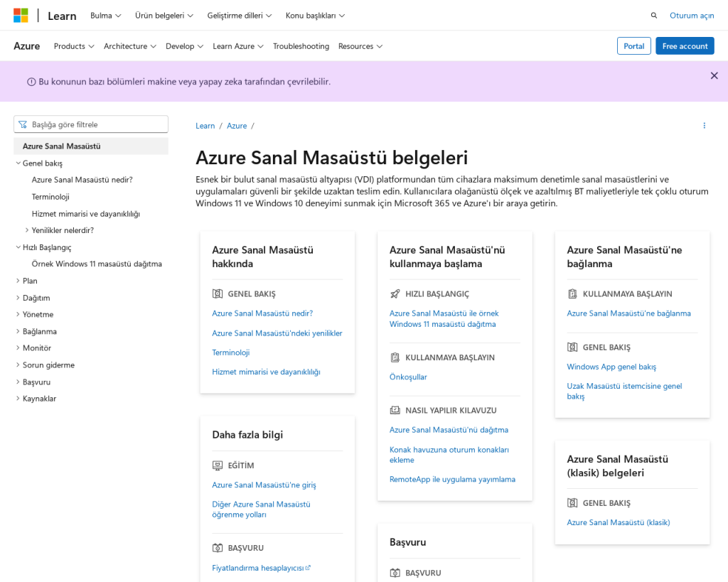This screenshot has height=582, width=728.
Task: Expand the Bağlanma section
Action: [36, 331]
